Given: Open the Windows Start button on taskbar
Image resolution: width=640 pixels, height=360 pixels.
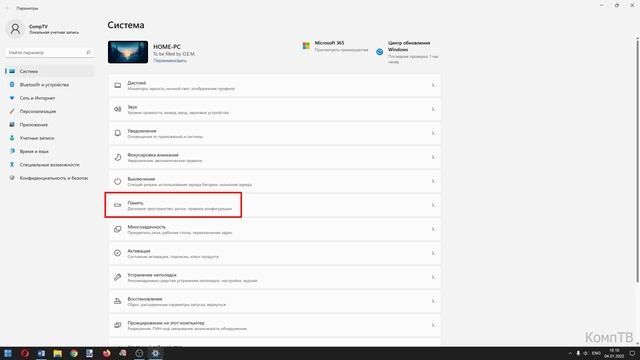Looking at the screenshot, I should pos(8,353).
